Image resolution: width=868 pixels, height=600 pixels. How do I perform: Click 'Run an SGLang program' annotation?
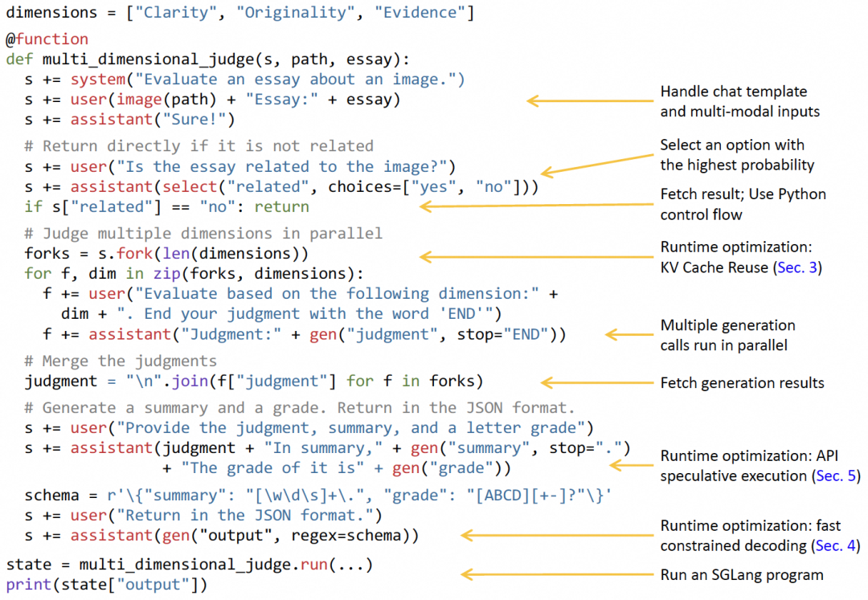[x=742, y=575]
